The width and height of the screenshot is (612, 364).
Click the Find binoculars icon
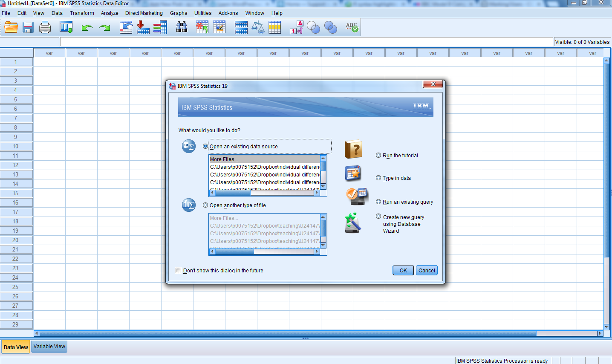182,28
